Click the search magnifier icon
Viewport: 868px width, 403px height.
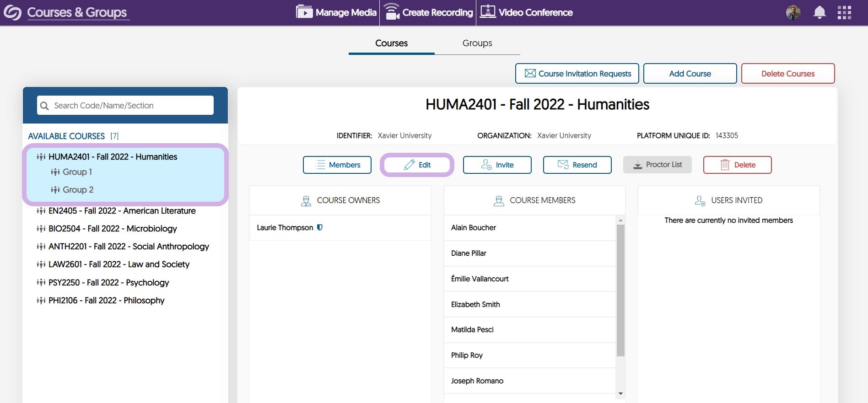(44, 106)
